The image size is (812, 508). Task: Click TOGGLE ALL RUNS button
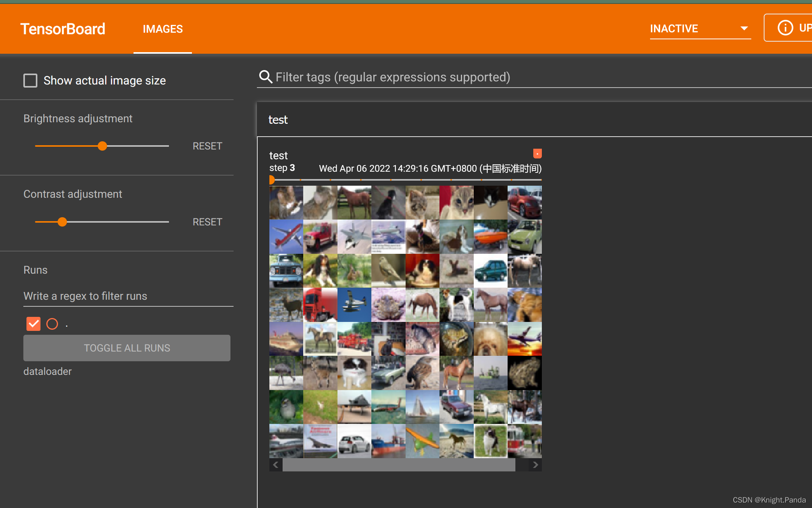click(x=127, y=348)
